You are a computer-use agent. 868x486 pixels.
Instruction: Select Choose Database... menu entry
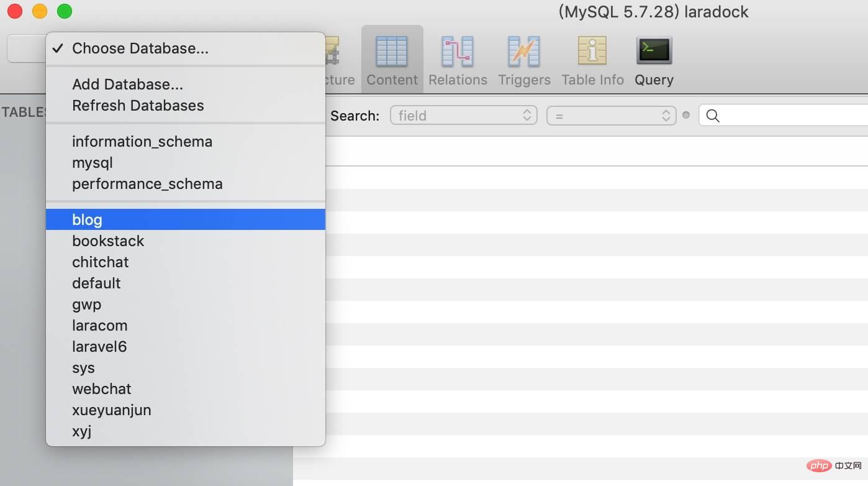click(x=186, y=48)
